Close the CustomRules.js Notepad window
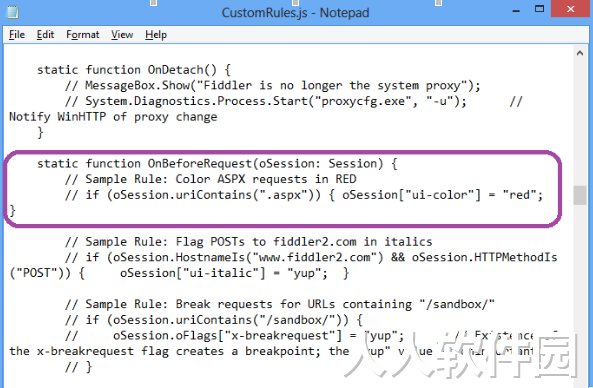Image resolution: width=593 pixels, height=388 pixels. [570, 9]
